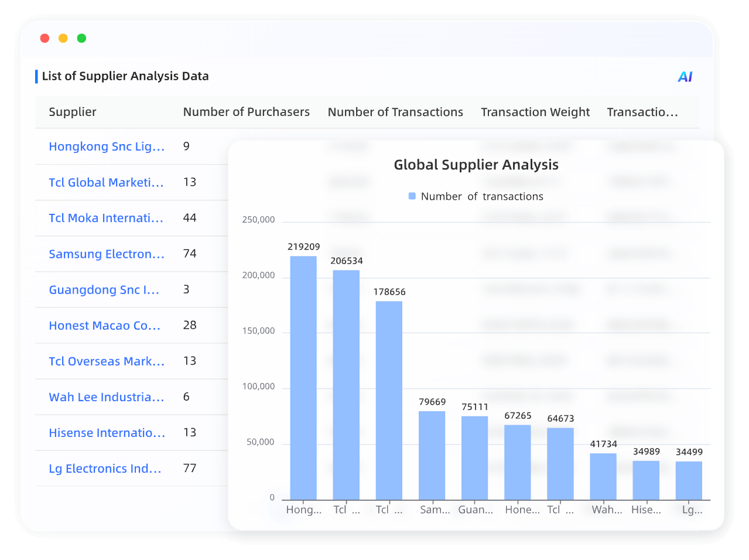Click the bar labeled 79669
The height and width of the screenshot is (560, 749).
[432, 454]
